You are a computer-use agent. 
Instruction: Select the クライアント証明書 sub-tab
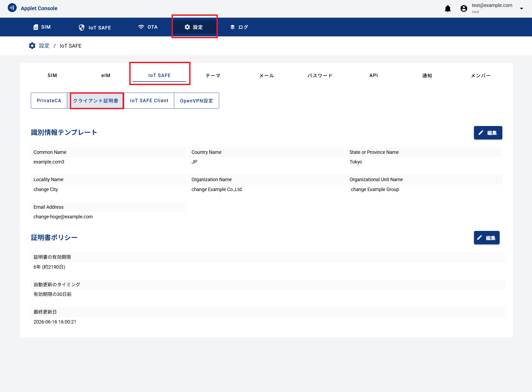pos(96,101)
